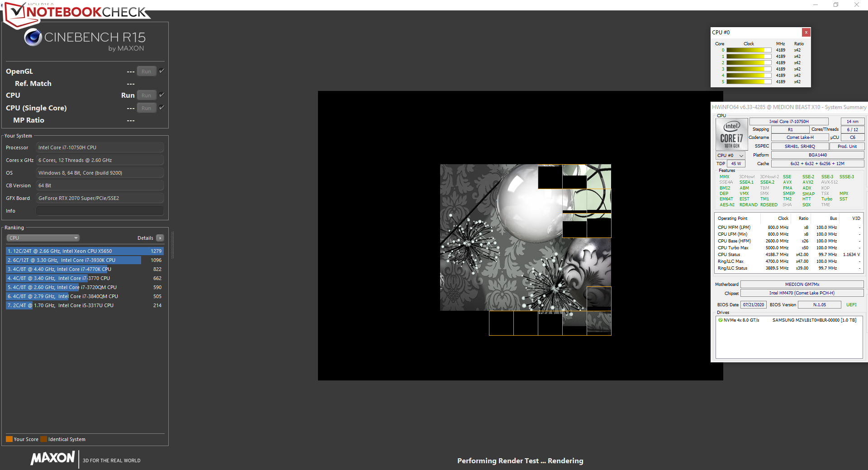Click the Ring/LLC Max operating point row

click(x=789, y=261)
